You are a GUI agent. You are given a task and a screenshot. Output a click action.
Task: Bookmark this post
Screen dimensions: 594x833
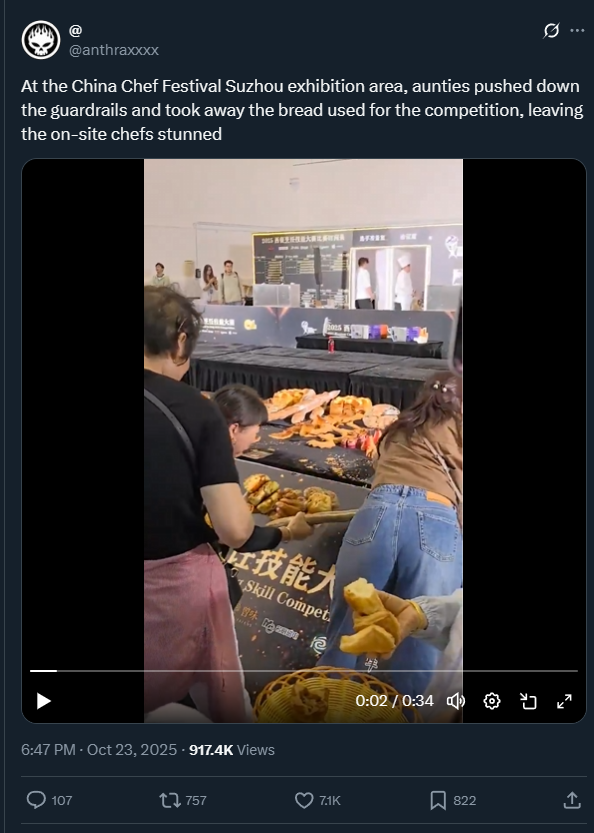[438, 800]
